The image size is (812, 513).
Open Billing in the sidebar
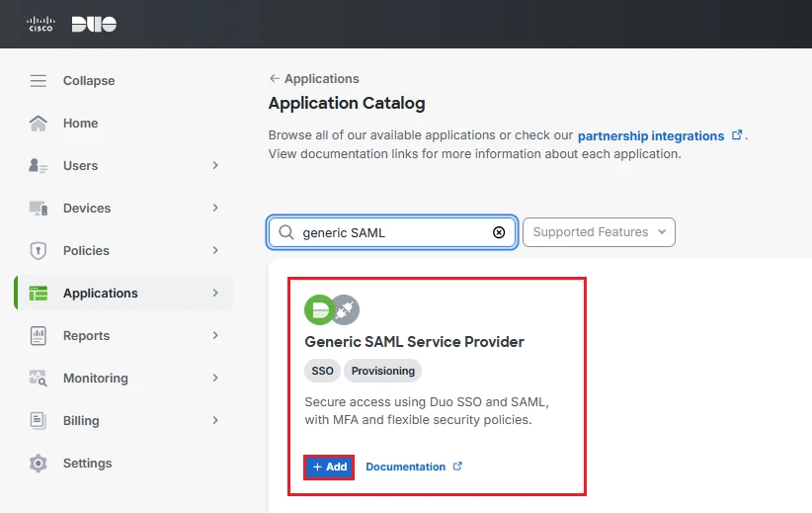tap(81, 421)
